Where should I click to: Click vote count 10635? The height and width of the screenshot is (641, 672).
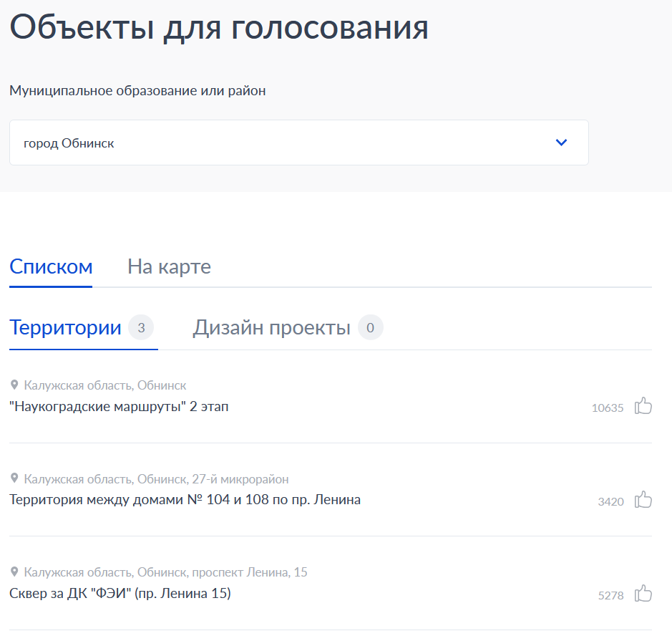coord(608,408)
